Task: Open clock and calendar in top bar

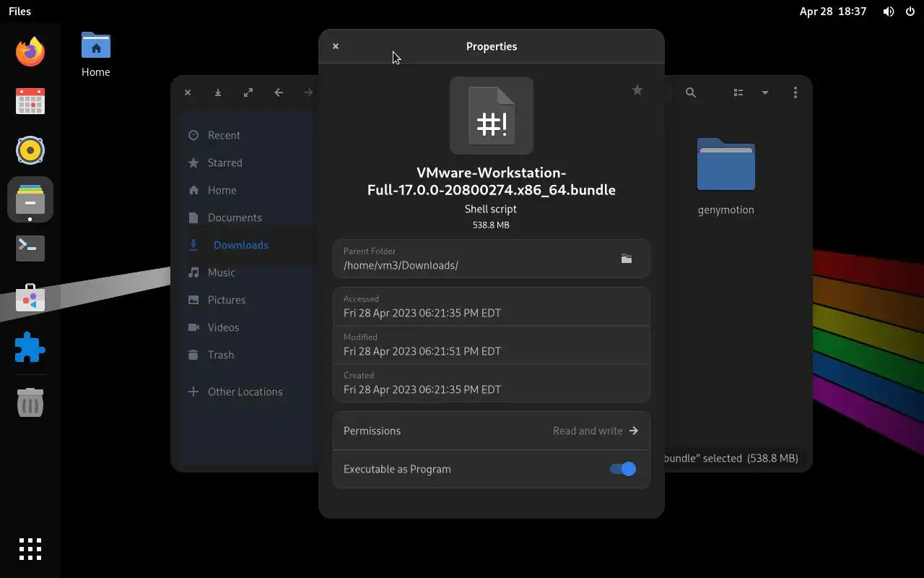Action: click(x=832, y=12)
